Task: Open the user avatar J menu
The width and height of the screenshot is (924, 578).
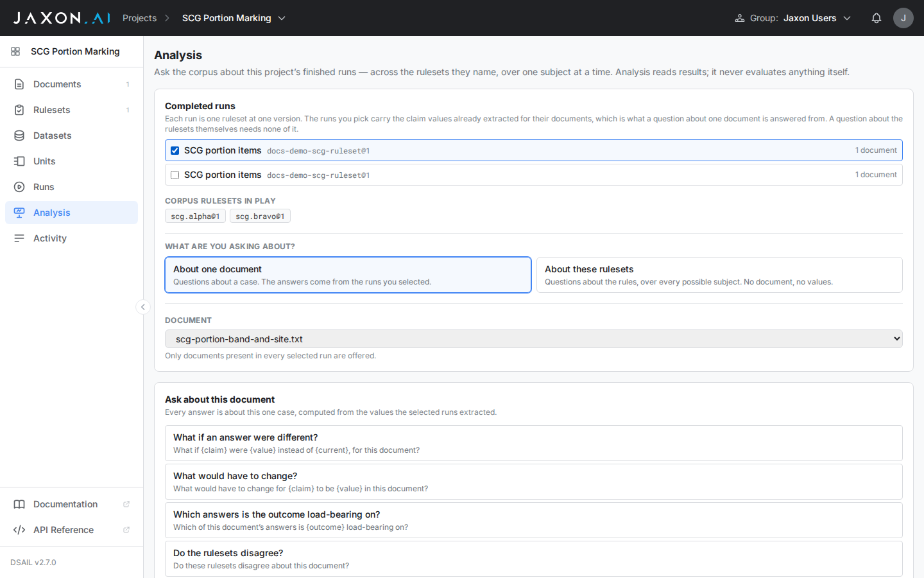Action: point(903,18)
